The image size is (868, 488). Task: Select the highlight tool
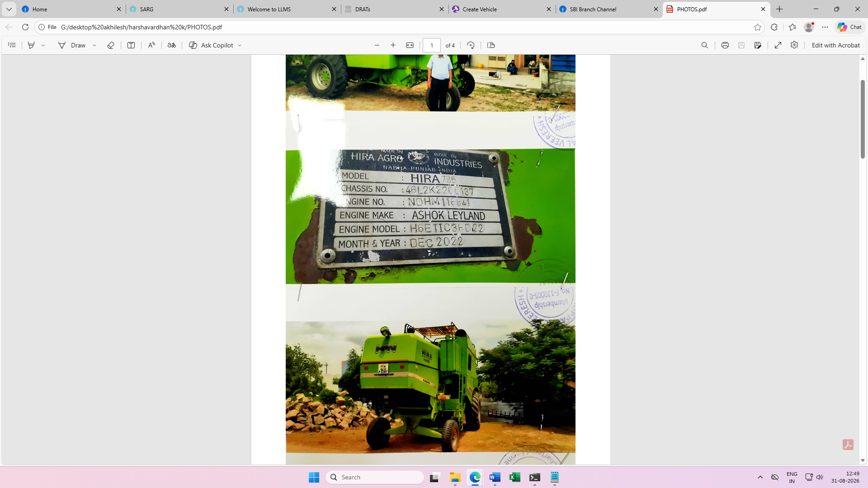tap(31, 45)
